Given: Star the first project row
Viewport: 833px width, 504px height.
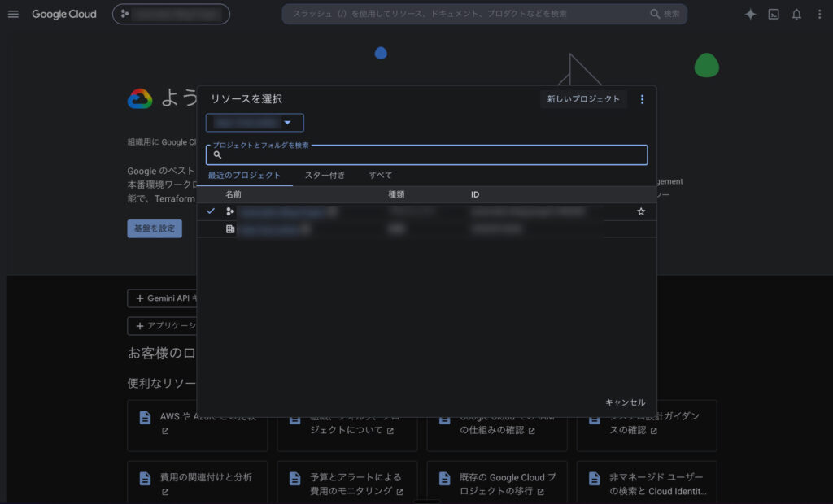Looking at the screenshot, I should pyautogui.click(x=641, y=211).
